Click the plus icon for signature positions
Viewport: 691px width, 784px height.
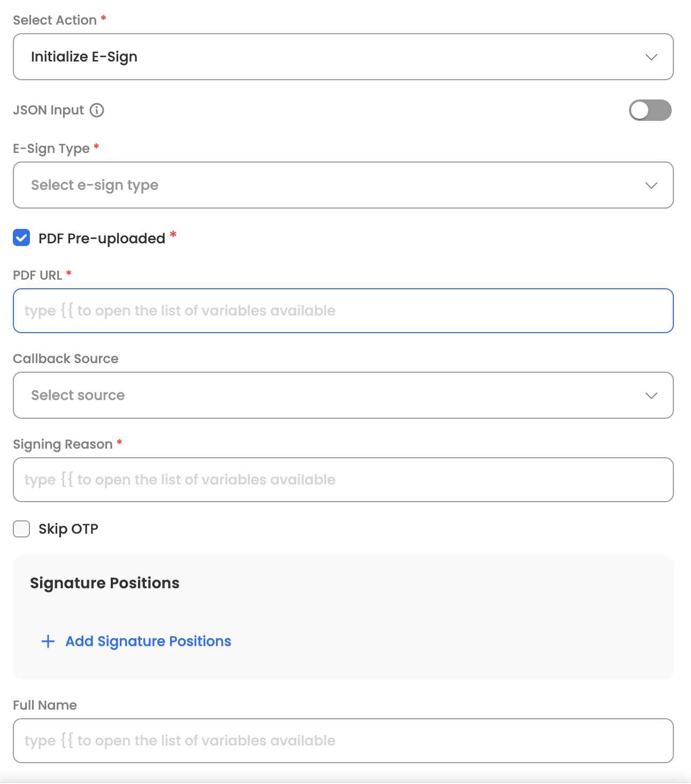(x=48, y=641)
